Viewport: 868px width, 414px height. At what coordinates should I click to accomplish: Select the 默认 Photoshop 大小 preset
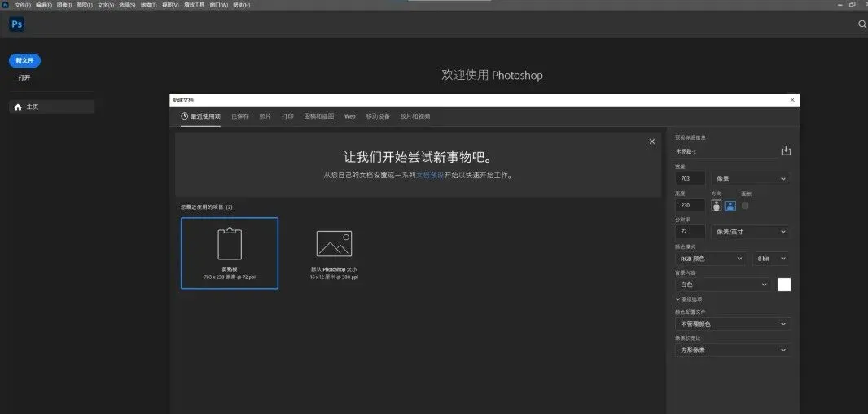[334, 255]
